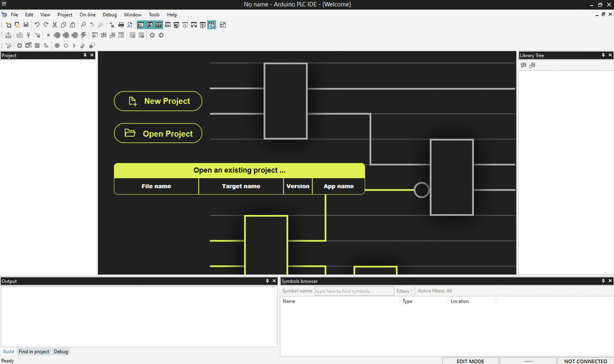The image size is (614, 364).
Task: Click the Print printer icon
Action: [x=121, y=25]
